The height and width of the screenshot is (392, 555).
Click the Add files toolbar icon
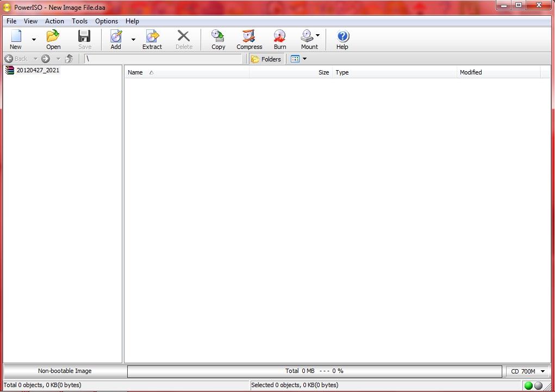tap(116, 39)
